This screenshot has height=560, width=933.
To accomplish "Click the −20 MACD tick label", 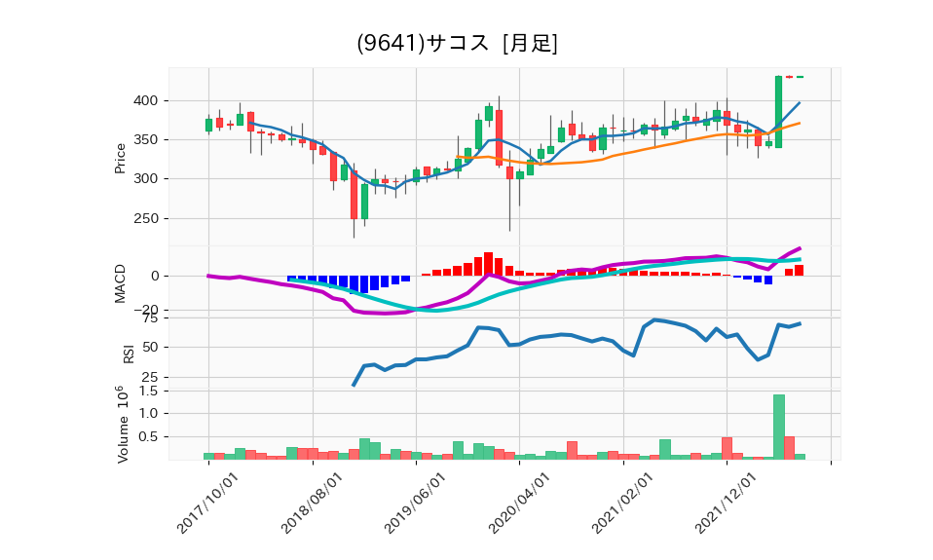I will [146, 310].
